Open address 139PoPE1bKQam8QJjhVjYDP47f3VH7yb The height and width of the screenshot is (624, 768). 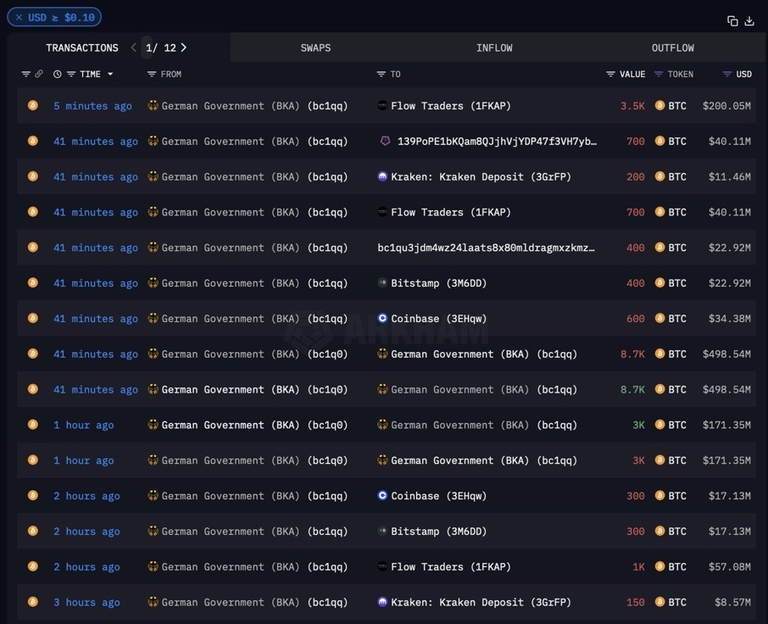(497, 142)
